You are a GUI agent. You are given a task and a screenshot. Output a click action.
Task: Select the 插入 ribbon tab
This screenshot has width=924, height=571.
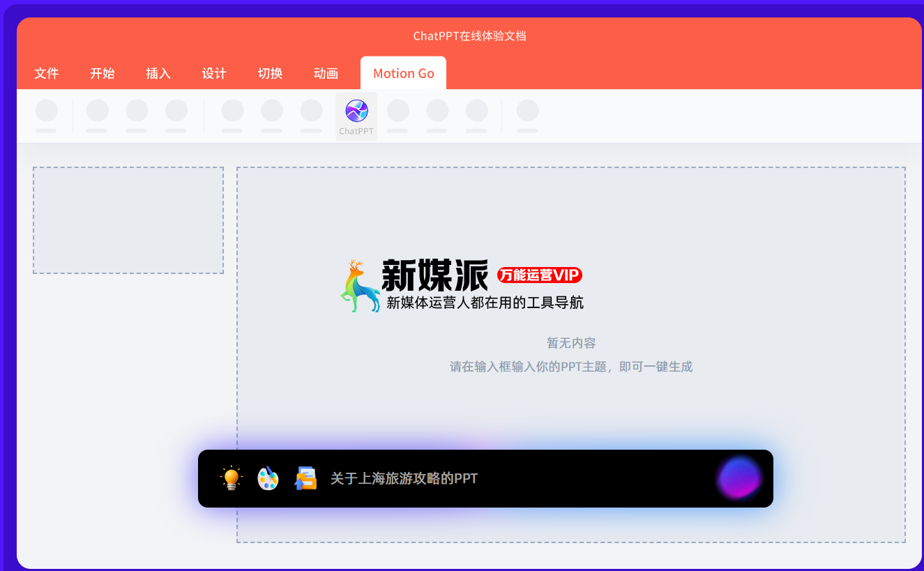click(x=158, y=73)
